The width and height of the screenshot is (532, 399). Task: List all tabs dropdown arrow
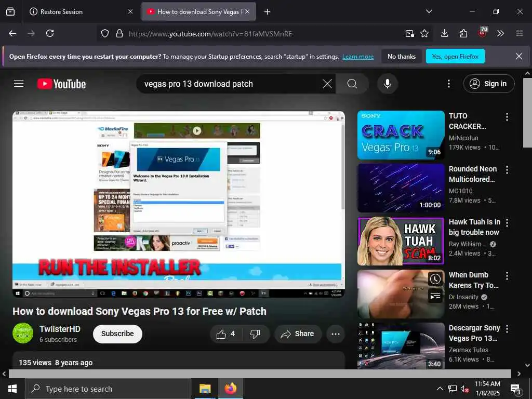coord(429,11)
